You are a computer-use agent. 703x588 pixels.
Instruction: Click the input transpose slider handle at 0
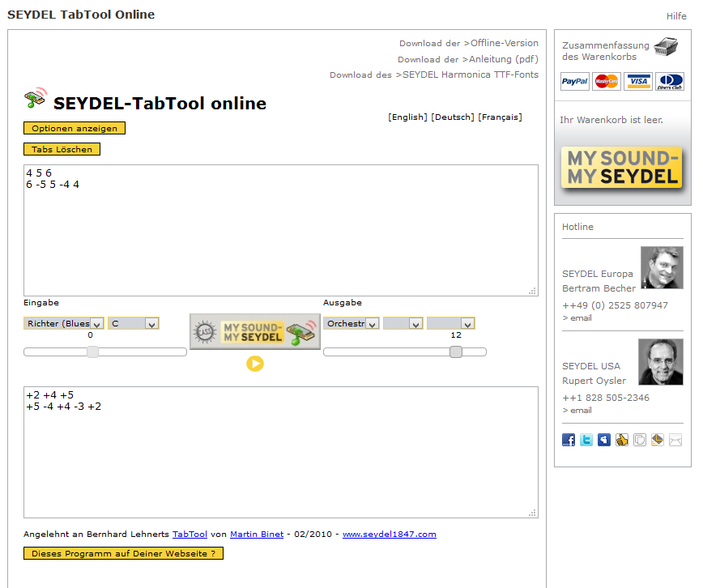[x=93, y=352]
